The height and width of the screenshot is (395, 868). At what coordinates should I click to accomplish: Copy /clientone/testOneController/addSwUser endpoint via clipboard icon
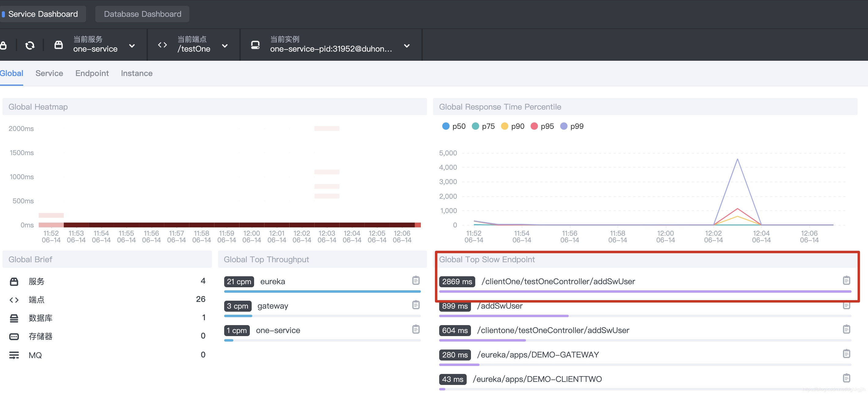846,329
